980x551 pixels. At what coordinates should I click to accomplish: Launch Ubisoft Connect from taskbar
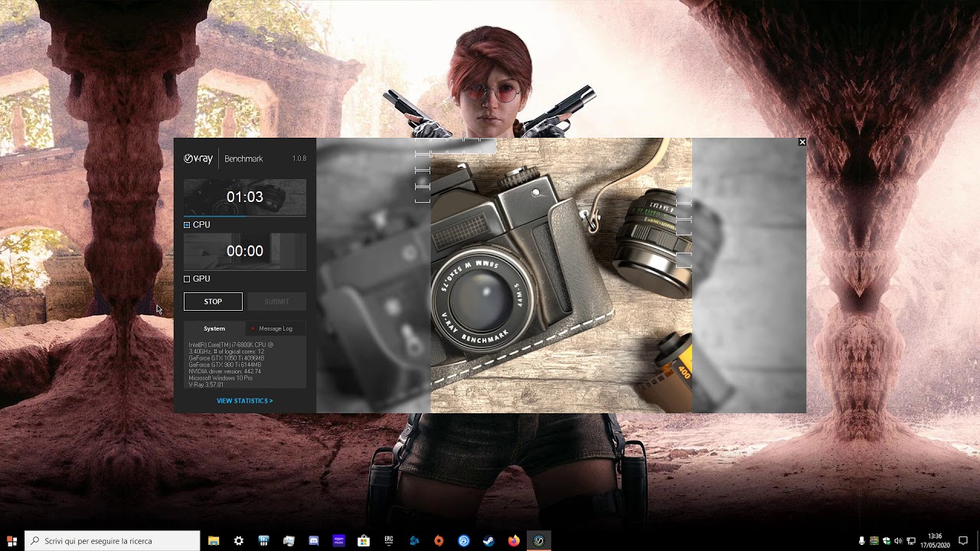click(464, 541)
